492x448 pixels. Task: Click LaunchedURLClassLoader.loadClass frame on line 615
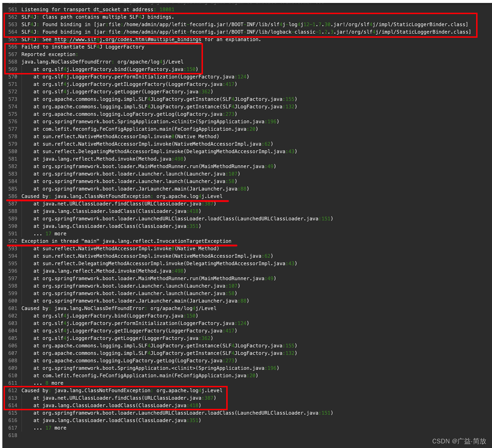183,413
